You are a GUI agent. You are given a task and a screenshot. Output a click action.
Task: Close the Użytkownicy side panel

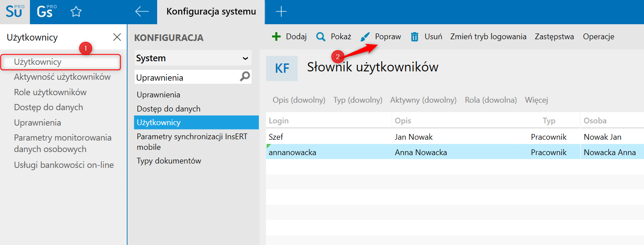117,37
